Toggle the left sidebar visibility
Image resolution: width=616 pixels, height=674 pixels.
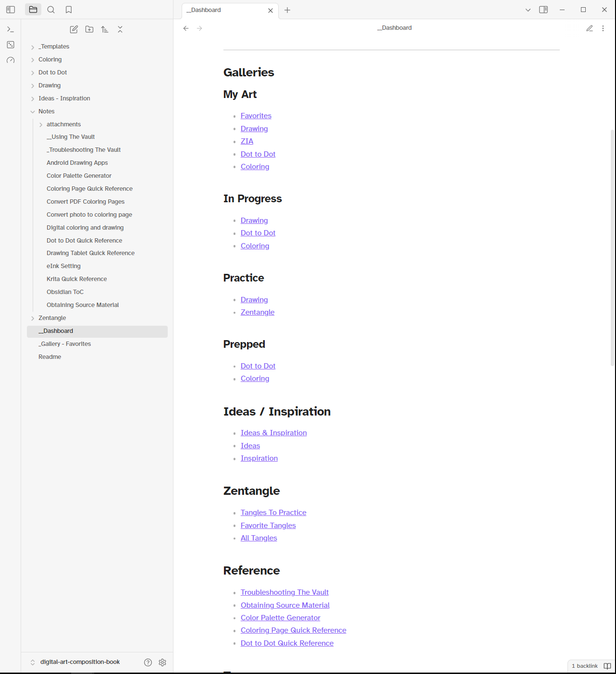(x=11, y=9)
